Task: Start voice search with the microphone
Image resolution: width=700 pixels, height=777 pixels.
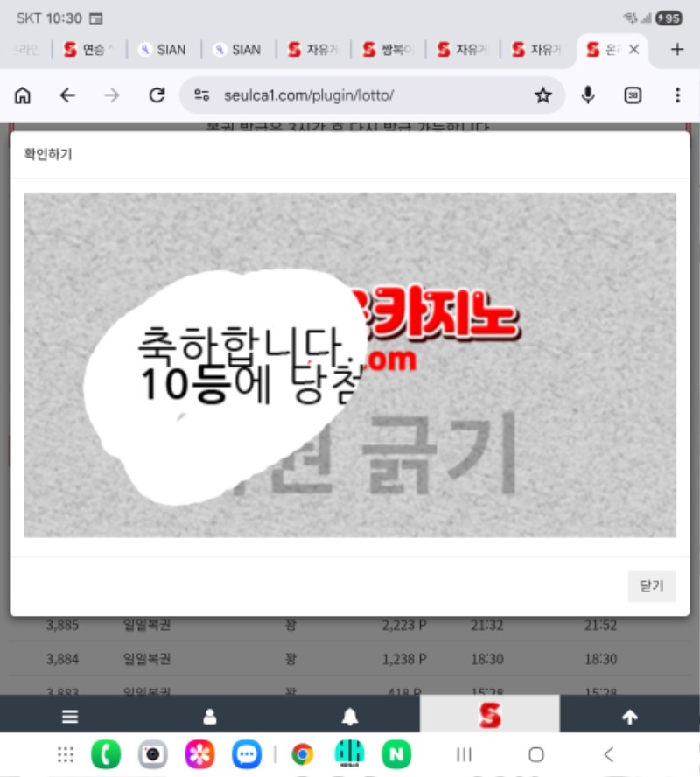Action: click(x=588, y=95)
